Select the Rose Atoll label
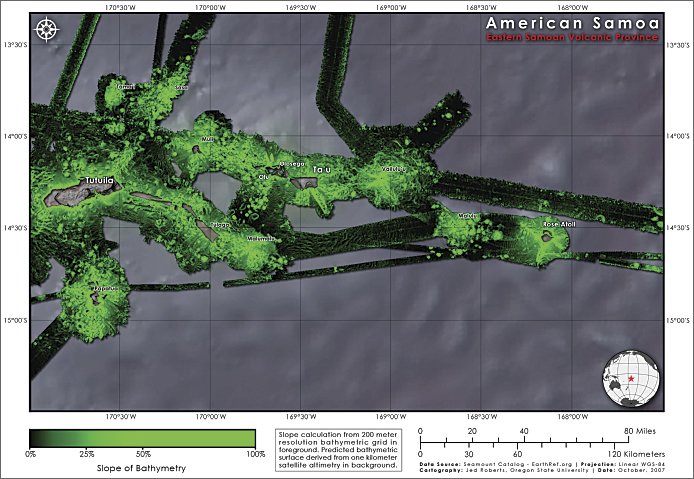 point(559,224)
